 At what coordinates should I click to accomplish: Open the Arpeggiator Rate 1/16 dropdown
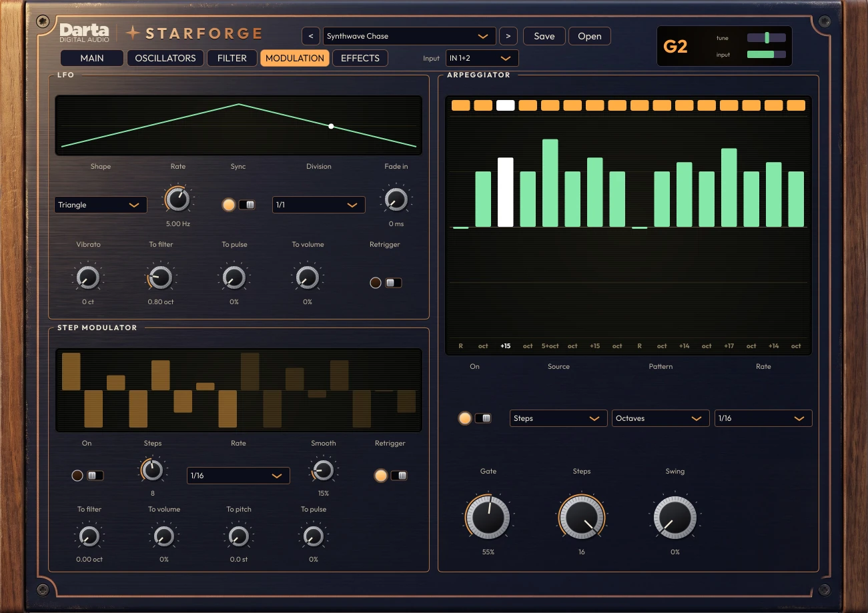tap(763, 418)
